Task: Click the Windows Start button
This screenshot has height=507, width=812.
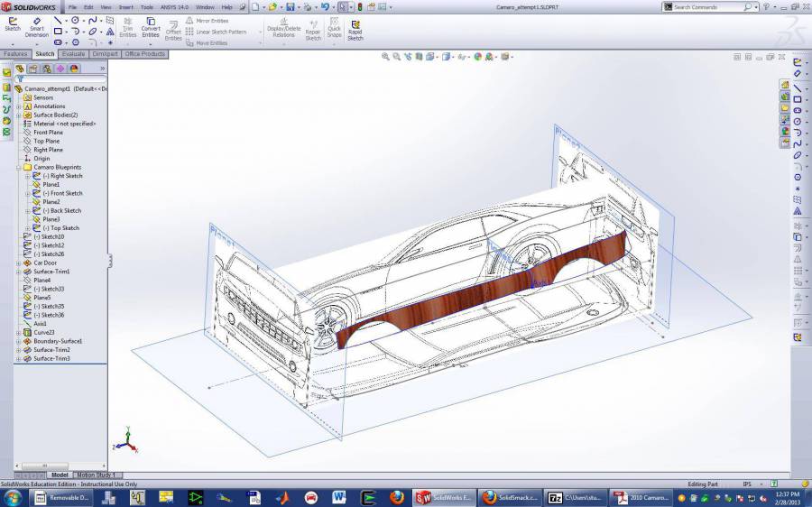Action: coord(12,498)
